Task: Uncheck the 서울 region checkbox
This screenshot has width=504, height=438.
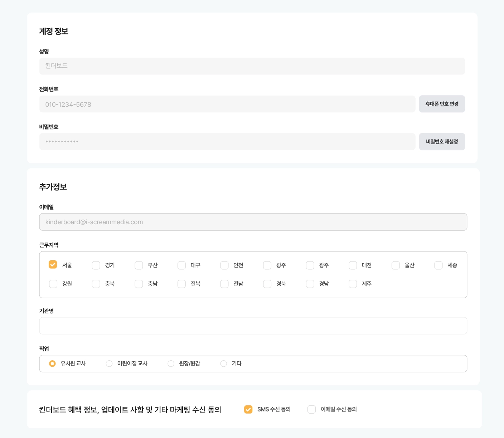Action: [x=53, y=265]
